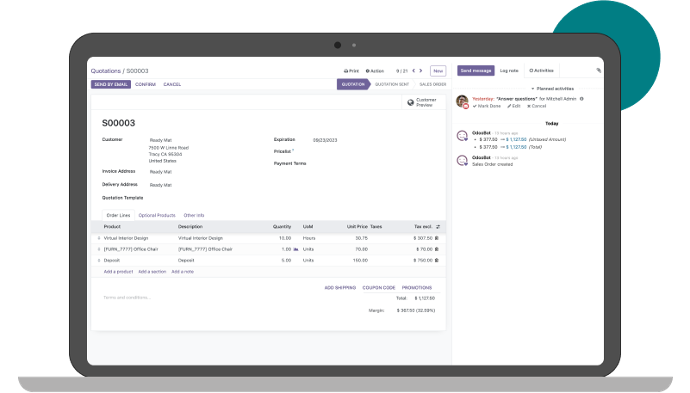
Task: Click the Send by Email button
Action: click(x=111, y=84)
